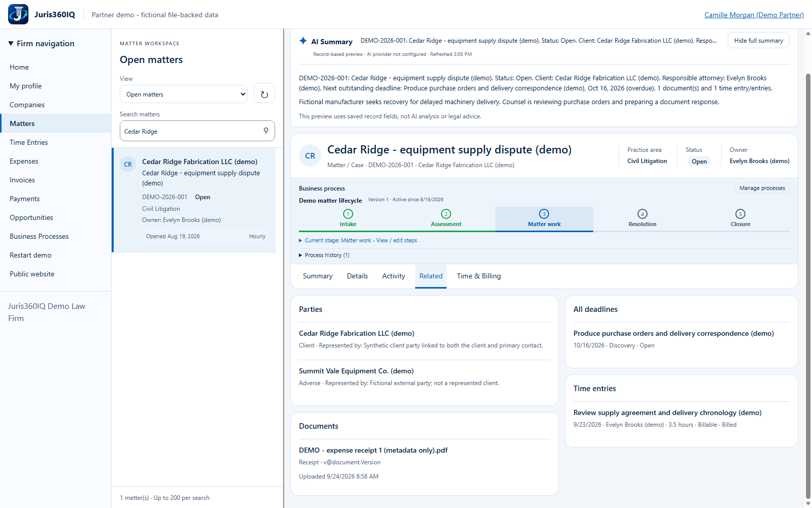This screenshot has width=812, height=508.
Task: Open Review supply agreement time entry
Action: 667,412
